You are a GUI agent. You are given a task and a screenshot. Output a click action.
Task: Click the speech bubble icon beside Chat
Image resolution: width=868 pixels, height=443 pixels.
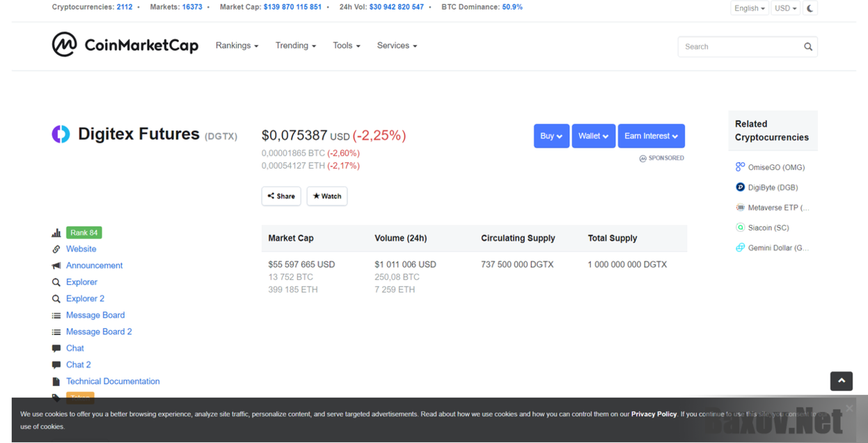coord(56,348)
